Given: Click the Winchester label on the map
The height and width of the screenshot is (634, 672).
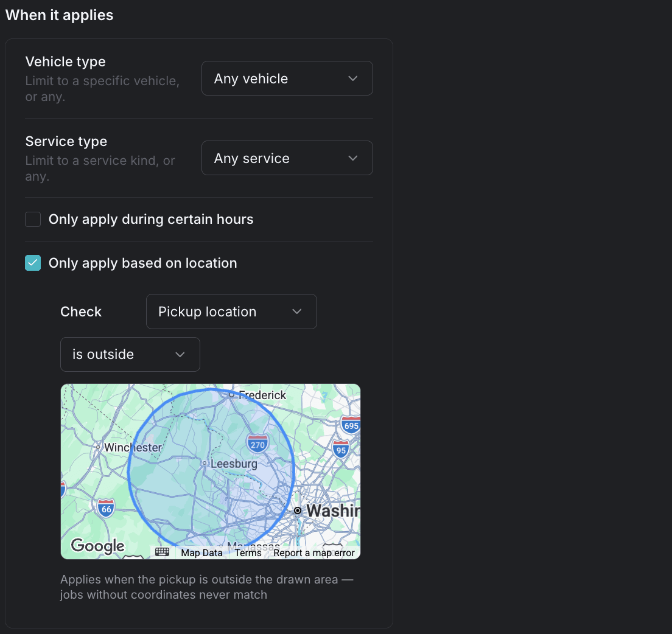Looking at the screenshot, I should click(133, 448).
